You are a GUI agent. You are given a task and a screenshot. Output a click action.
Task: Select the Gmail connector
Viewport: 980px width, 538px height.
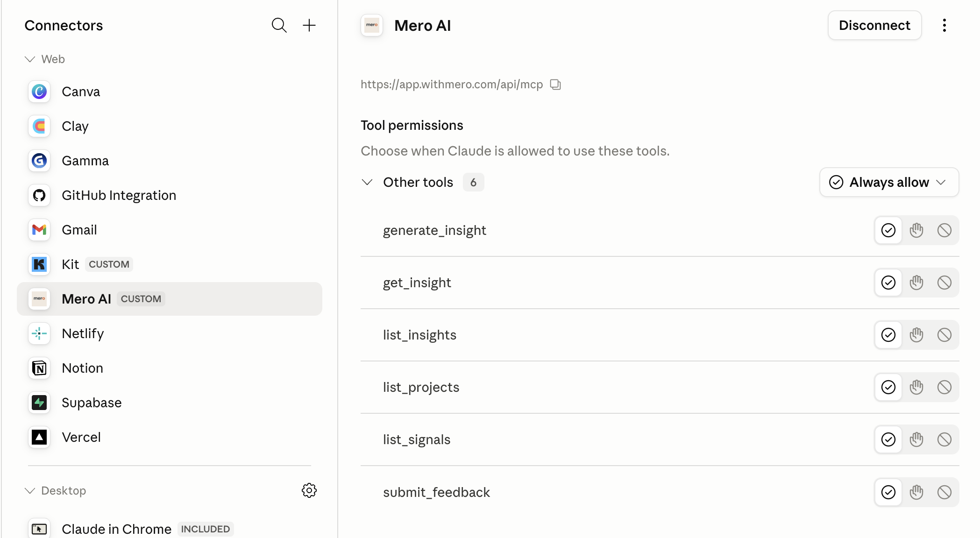170,230
